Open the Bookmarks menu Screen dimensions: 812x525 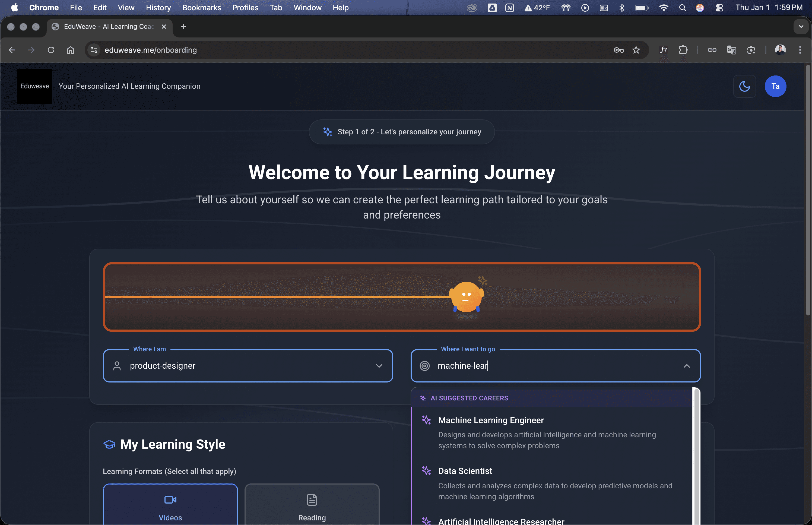(x=201, y=8)
